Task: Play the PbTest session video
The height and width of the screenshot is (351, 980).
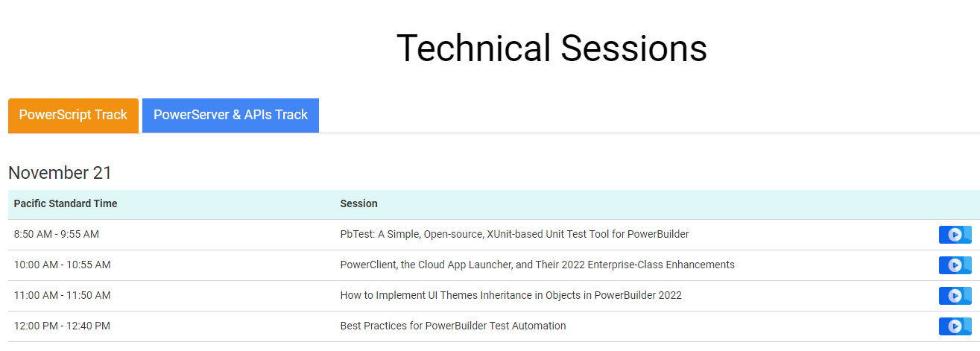Action: (x=955, y=235)
